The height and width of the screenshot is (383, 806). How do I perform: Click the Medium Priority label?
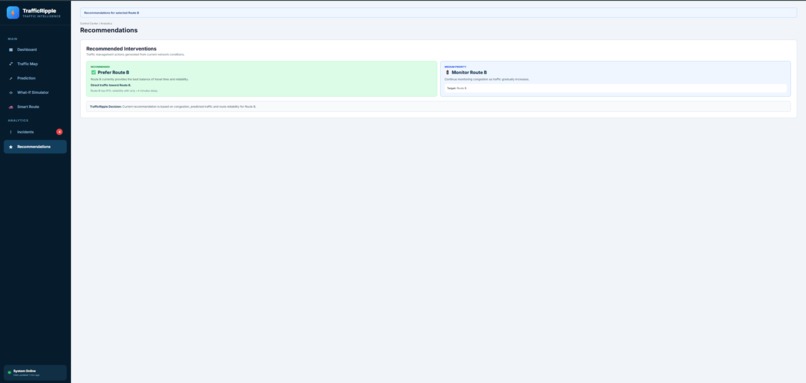pos(455,67)
